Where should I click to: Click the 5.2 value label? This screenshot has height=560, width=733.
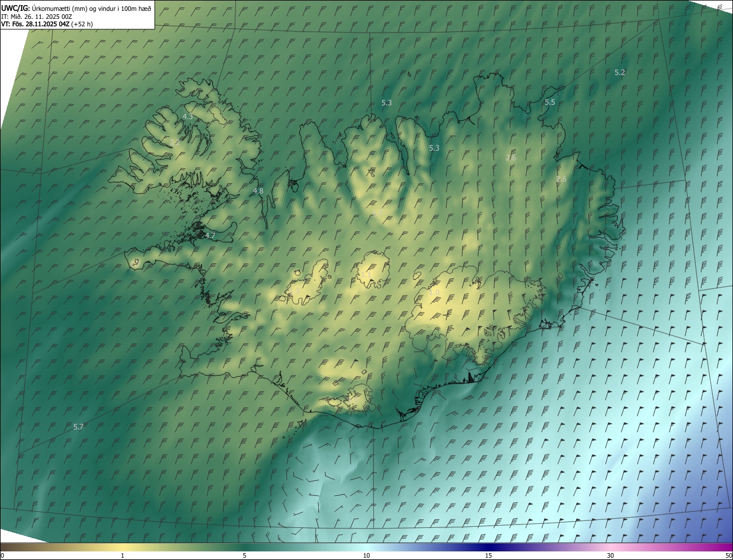[620, 72]
